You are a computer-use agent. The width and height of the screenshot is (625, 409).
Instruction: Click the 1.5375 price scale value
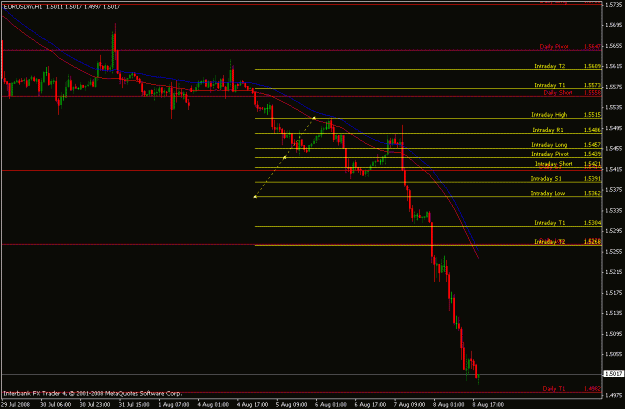pos(613,190)
